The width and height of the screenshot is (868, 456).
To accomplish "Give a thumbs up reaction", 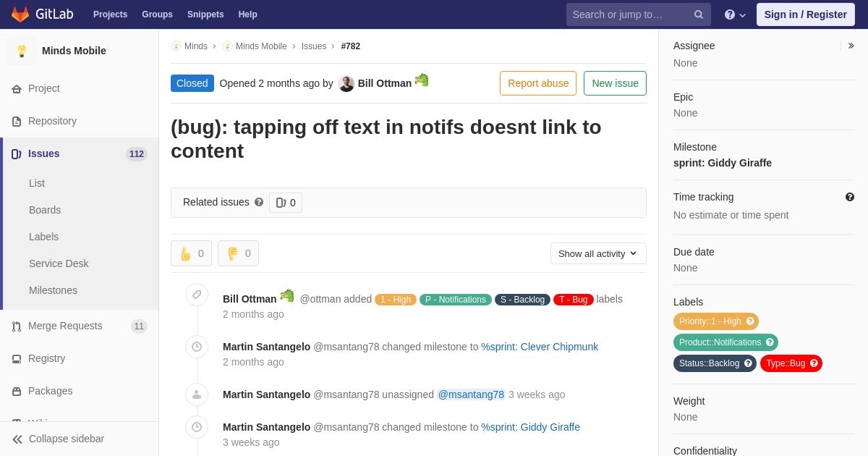I will 191,253.
